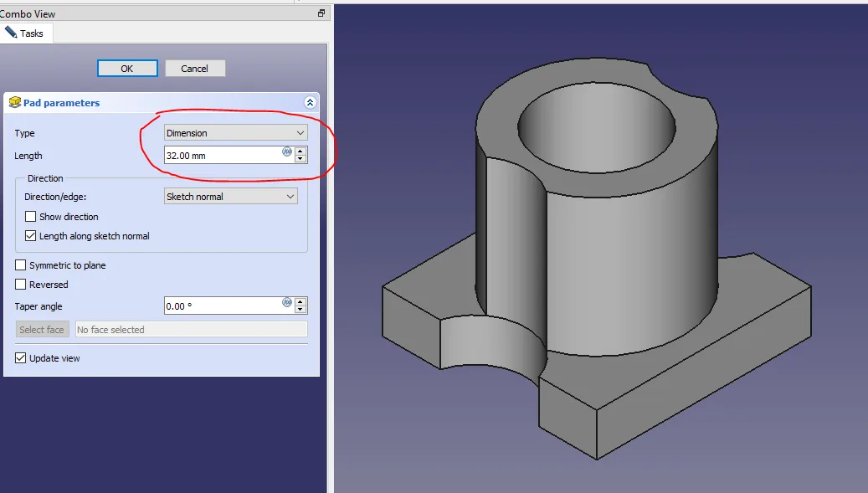Float the Combo View panel using undock icon
The image size is (868, 493).
pyautogui.click(x=321, y=13)
